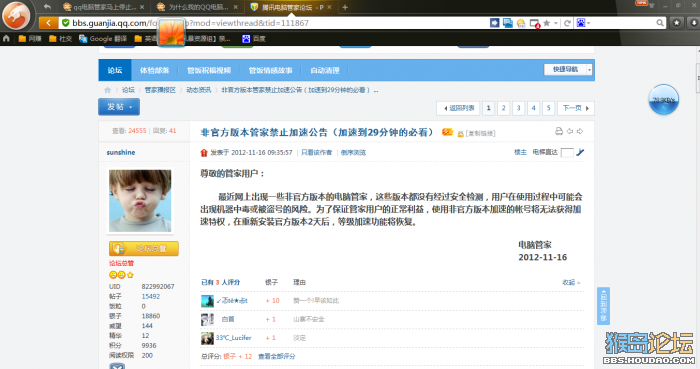Click the sunshine avatar photo

point(140,201)
